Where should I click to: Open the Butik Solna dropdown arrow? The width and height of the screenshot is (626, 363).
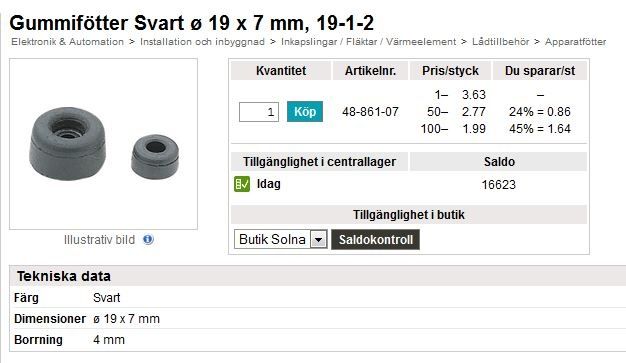(x=319, y=240)
